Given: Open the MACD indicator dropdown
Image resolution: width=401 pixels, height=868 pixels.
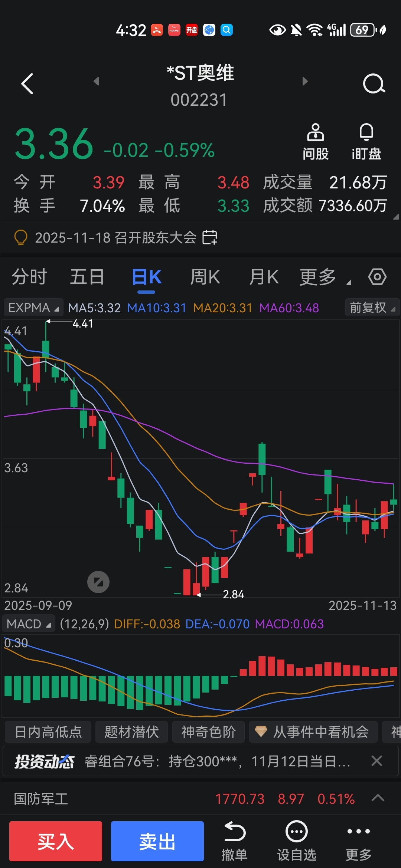Looking at the screenshot, I should click(x=29, y=624).
